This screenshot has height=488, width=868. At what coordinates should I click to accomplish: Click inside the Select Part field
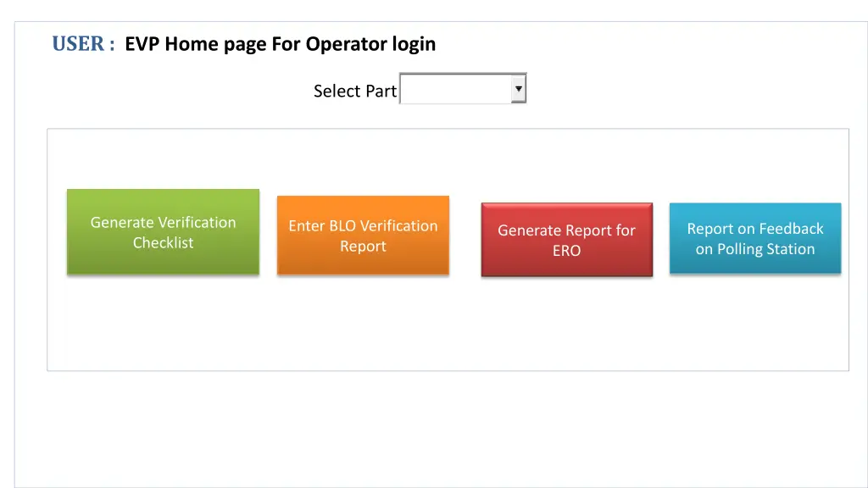point(463,88)
